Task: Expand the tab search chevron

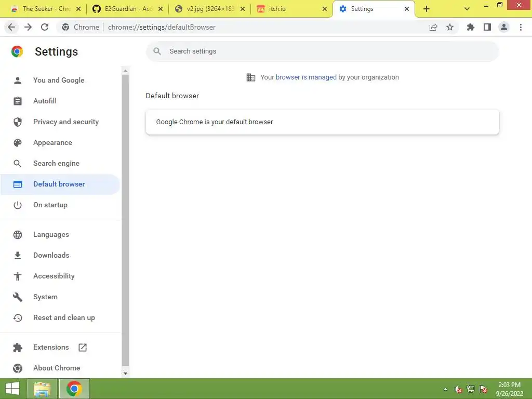Action: (x=467, y=9)
